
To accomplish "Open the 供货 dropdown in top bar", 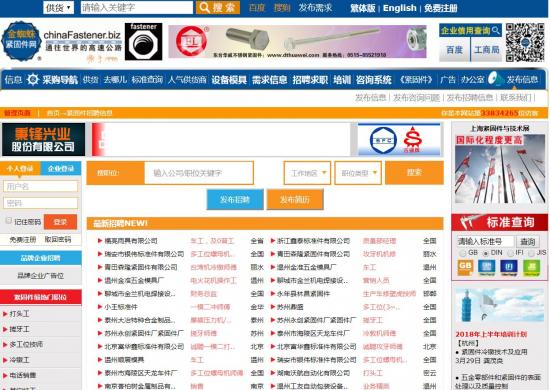I will 59,7.
